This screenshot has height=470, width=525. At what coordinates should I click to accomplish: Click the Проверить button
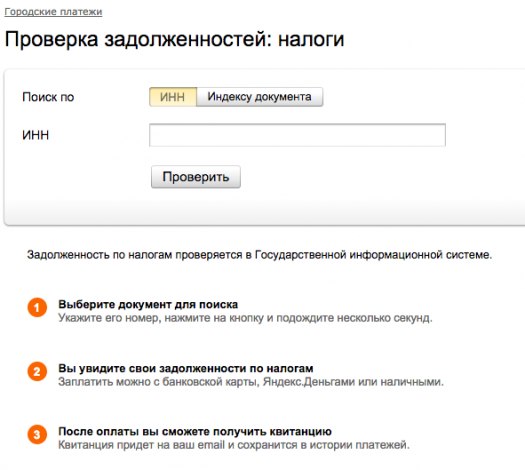point(196,176)
